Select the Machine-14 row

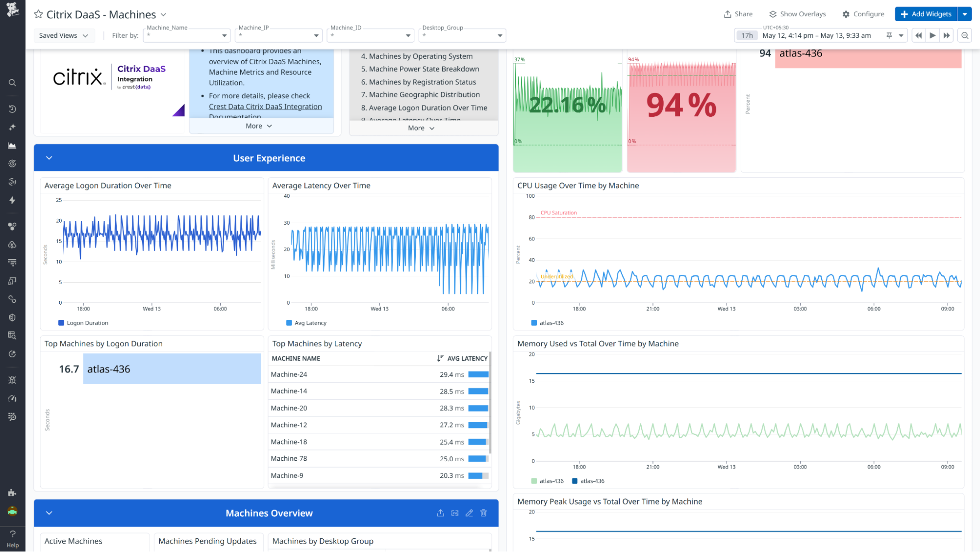click(379, 392)
